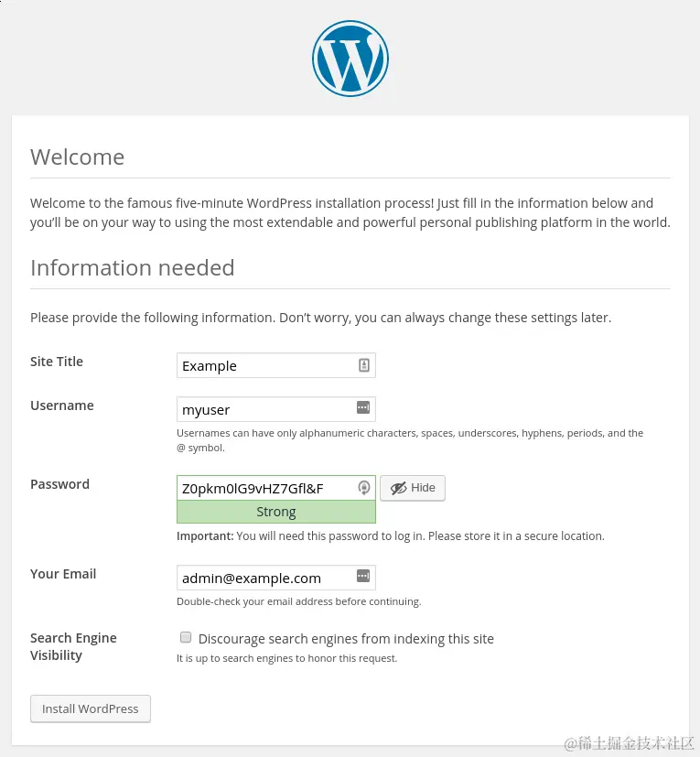Click the Search Engine Visibility label
The width and height of the screenshot is (700, 757).
coord(73,646)
